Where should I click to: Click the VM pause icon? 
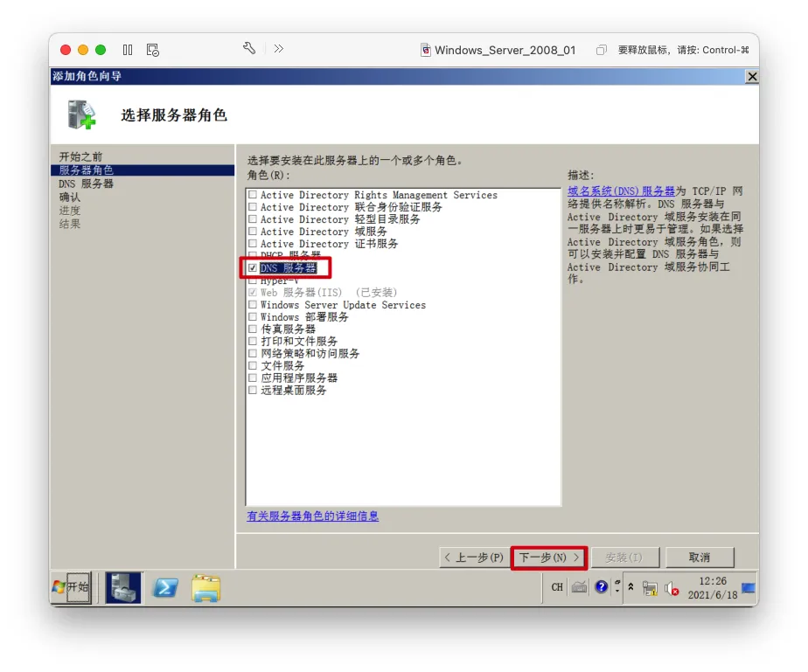pyautogui.click(x=128, y=50)
